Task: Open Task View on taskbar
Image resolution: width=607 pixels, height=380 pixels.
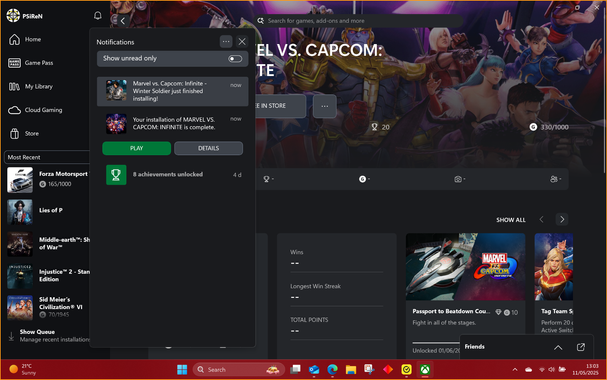Action: click(x=295, y=370)
